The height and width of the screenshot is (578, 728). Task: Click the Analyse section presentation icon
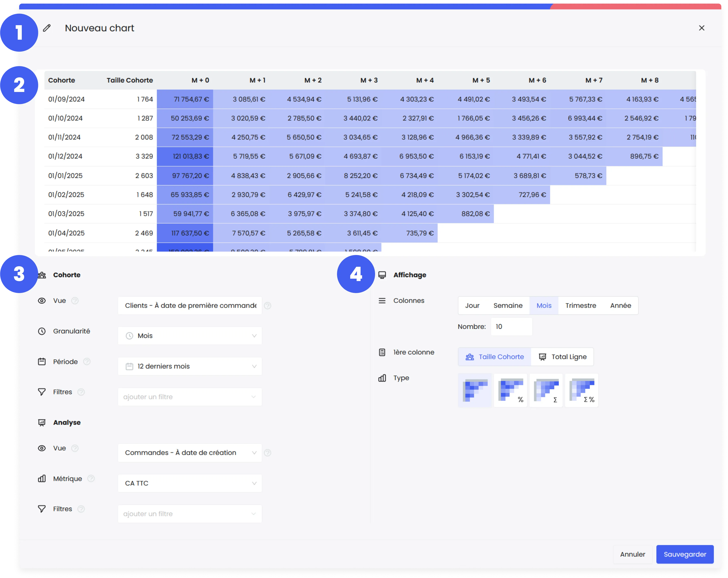click(42, 423)
